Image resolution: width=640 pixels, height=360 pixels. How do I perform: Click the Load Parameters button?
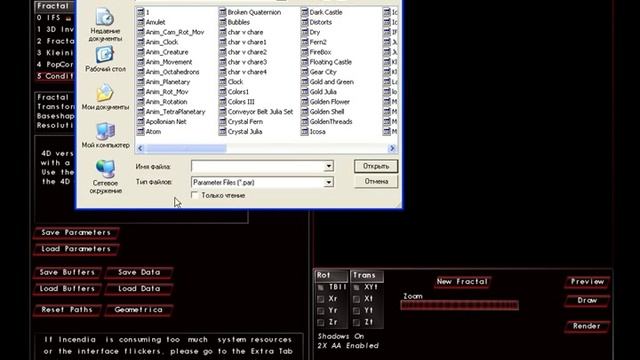[76, 249]
